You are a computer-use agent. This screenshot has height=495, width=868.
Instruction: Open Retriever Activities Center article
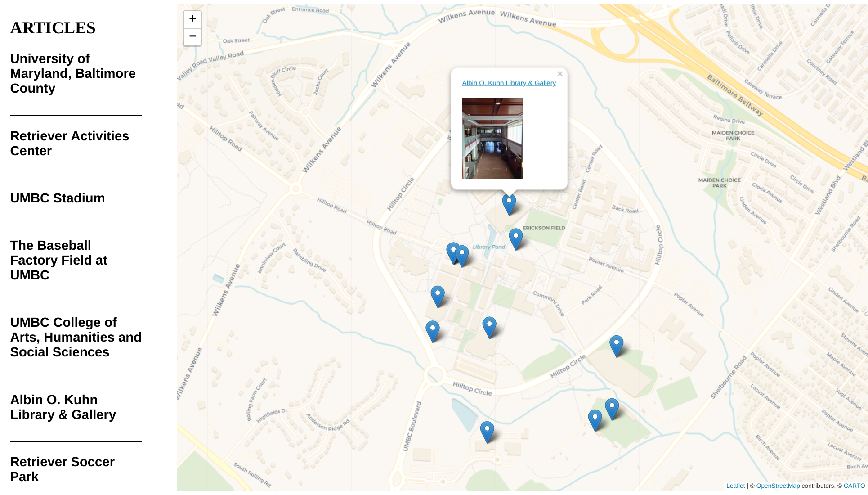[70, 144]
